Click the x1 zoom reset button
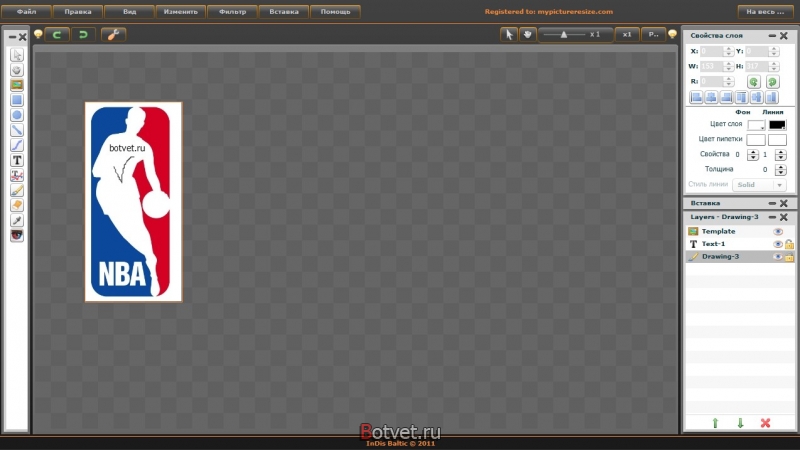800x450 pixels. click(627, 34)
